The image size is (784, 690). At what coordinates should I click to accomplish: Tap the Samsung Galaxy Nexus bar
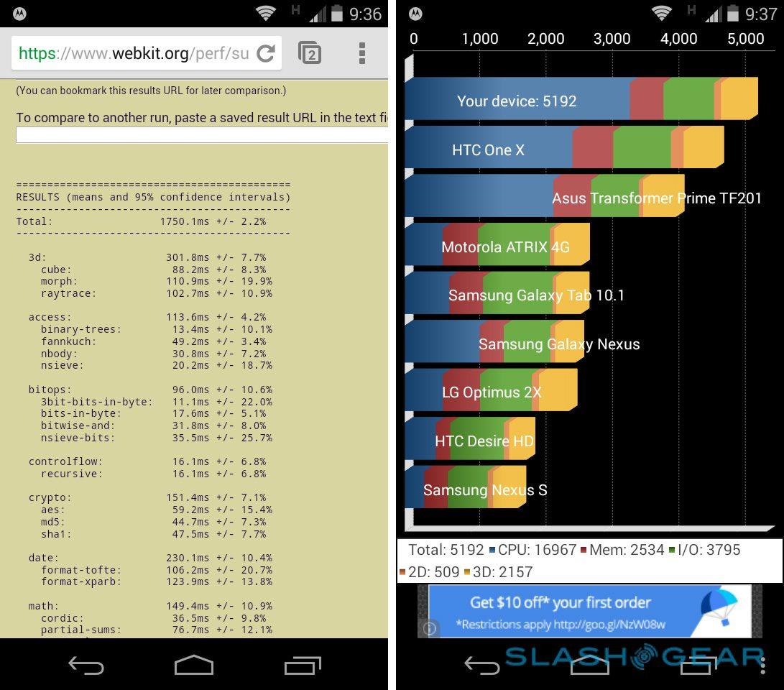494,344
